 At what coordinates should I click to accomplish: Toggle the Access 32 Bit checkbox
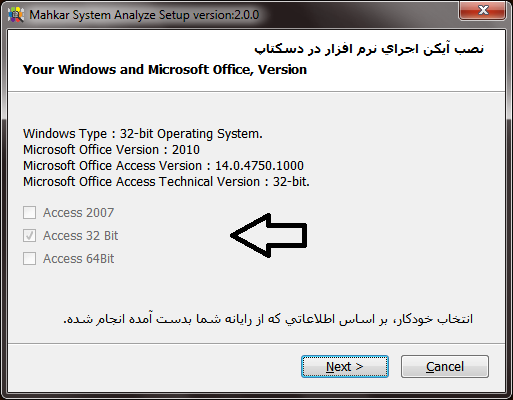click(x=29, y=235)
